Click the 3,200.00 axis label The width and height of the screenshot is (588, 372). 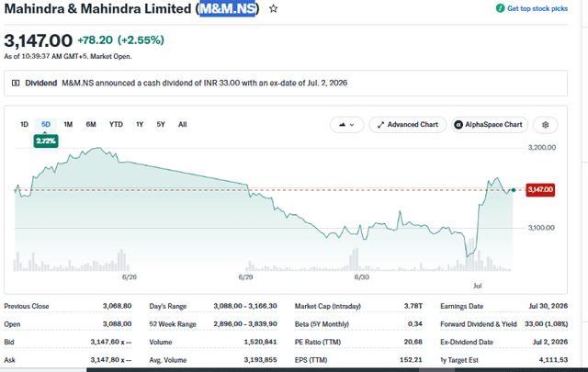(542, 148)
